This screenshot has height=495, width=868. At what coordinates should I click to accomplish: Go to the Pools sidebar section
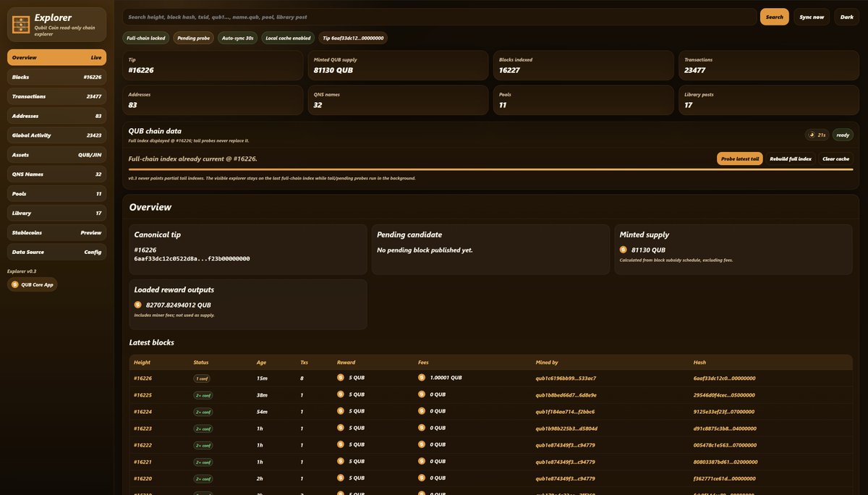[56, 194]
